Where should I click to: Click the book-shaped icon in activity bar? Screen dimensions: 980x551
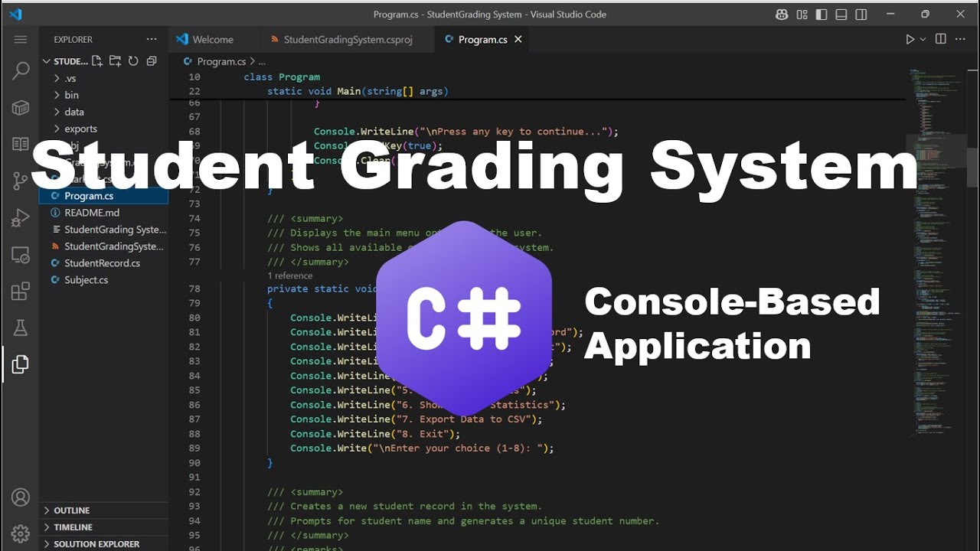[x=21, y=144]
